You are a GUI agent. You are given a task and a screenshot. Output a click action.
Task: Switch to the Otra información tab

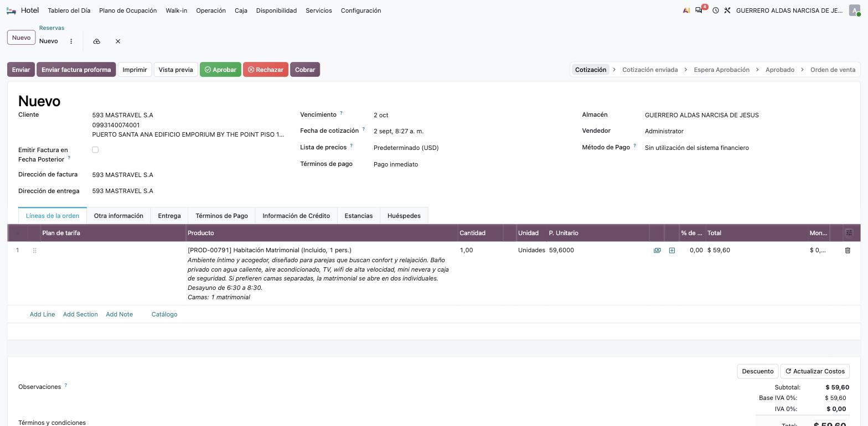coord(118,216)
